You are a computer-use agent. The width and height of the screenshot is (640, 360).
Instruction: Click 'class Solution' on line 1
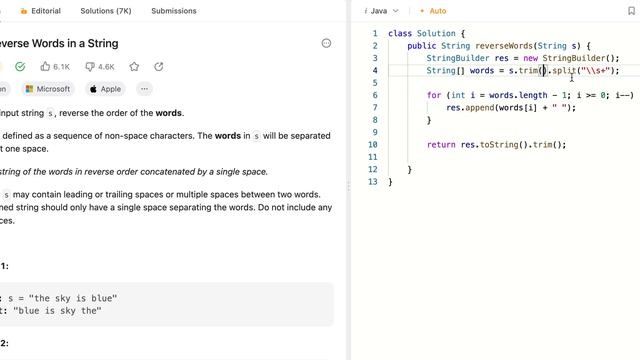point(422,33)
